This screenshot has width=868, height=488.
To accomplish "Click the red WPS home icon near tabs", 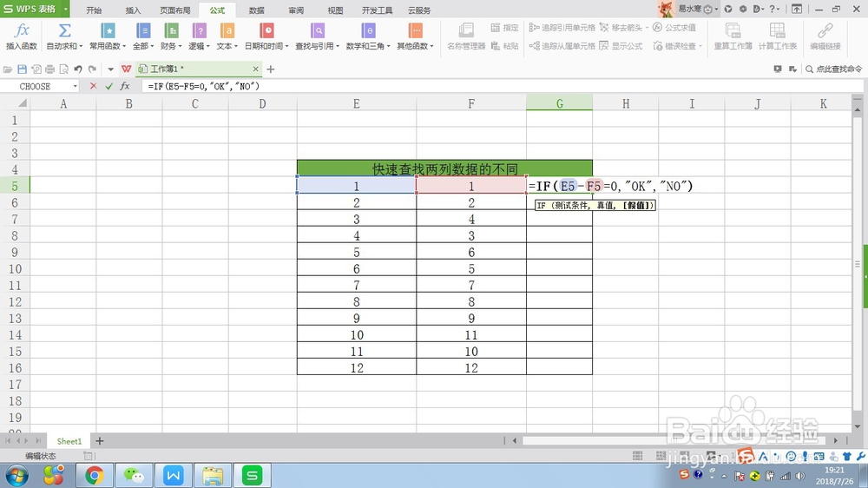I will click(x=126, y=69).
